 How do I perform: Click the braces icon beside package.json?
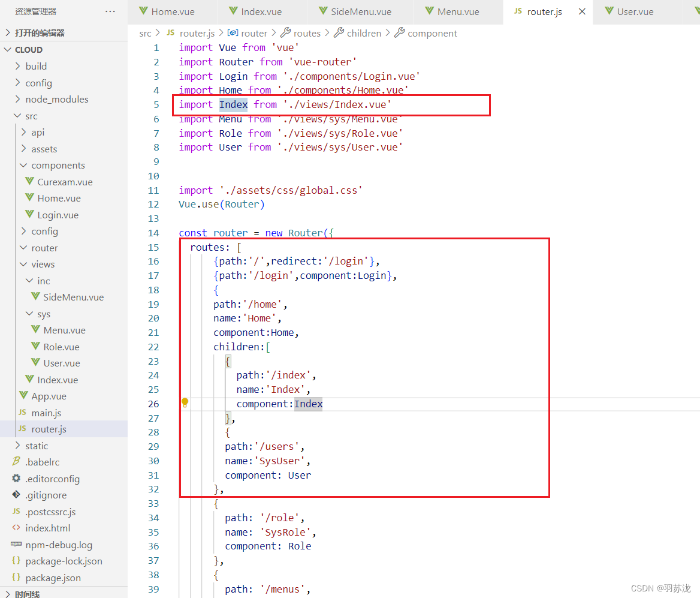pos(16,578)
